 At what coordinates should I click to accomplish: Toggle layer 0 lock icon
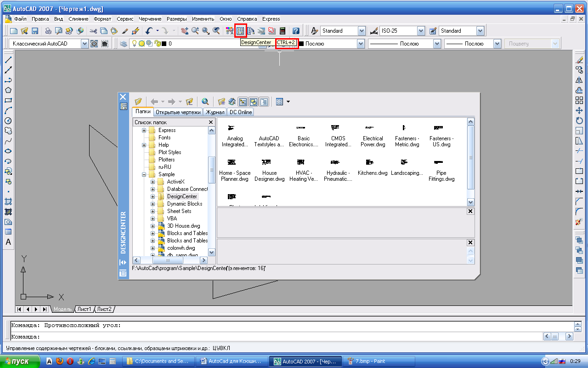pos(157,44)
